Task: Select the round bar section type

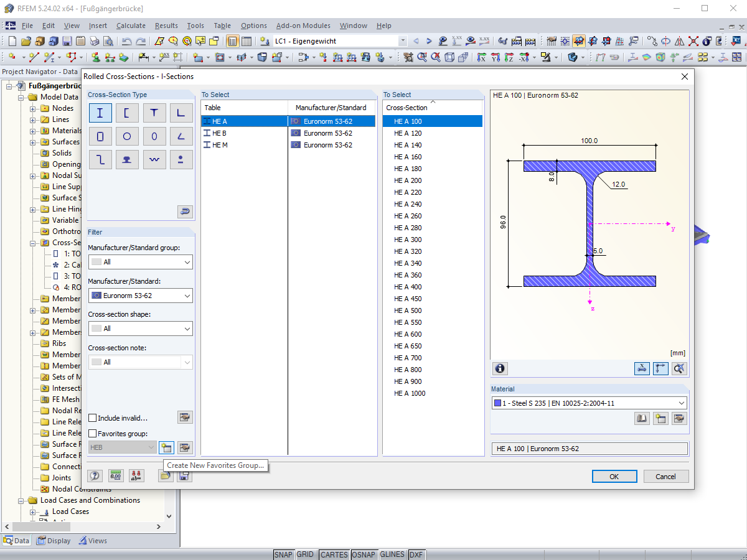Action: (181, 159)
